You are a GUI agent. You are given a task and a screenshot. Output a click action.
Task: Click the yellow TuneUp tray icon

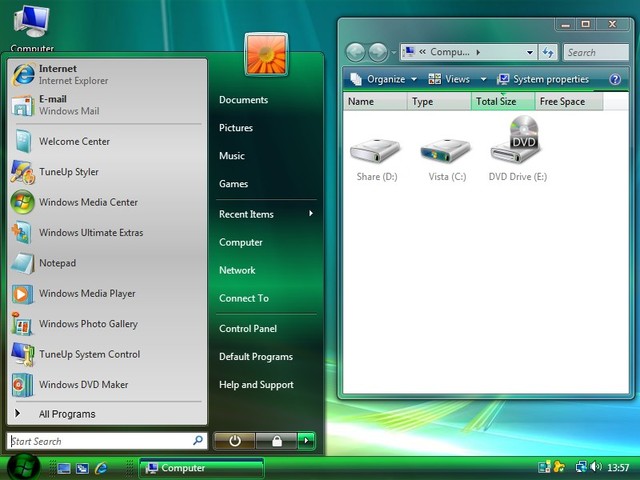[559, 467]
